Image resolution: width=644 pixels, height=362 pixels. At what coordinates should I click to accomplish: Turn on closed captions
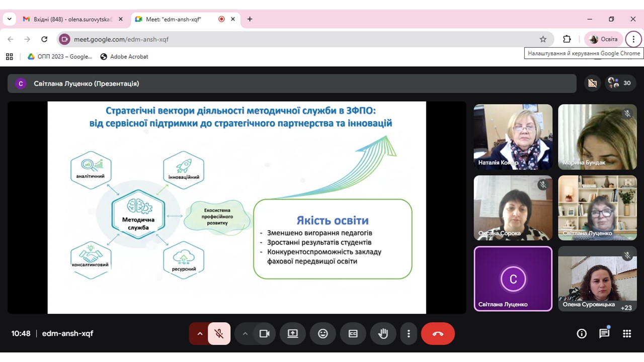(x=353, y=334)
